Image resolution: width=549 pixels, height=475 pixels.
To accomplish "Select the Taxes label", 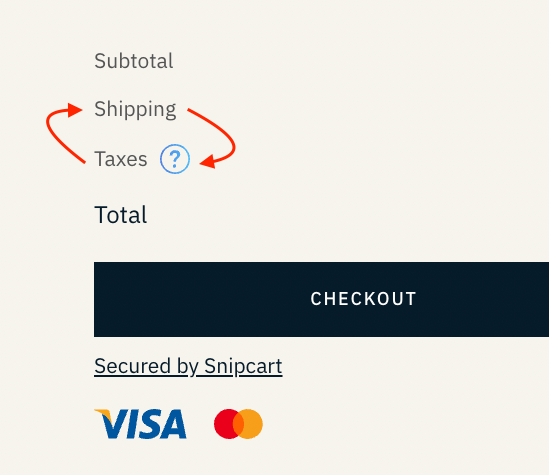I will (120, 159).
